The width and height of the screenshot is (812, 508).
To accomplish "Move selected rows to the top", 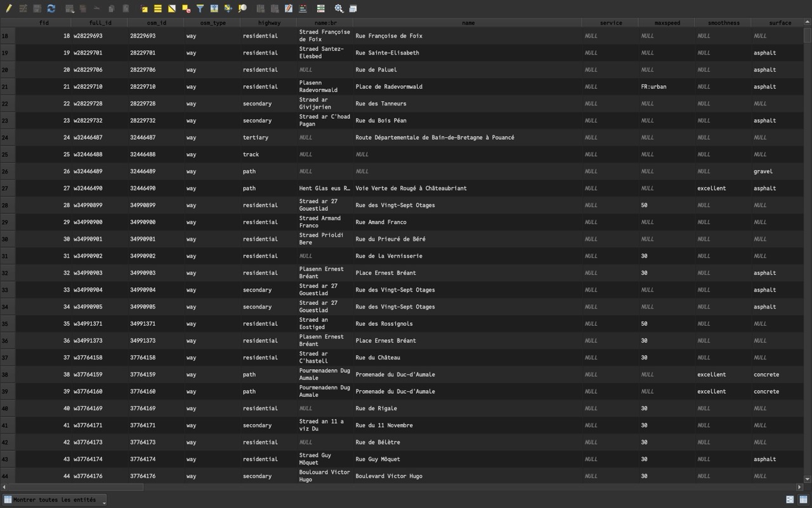I will 214,9.
